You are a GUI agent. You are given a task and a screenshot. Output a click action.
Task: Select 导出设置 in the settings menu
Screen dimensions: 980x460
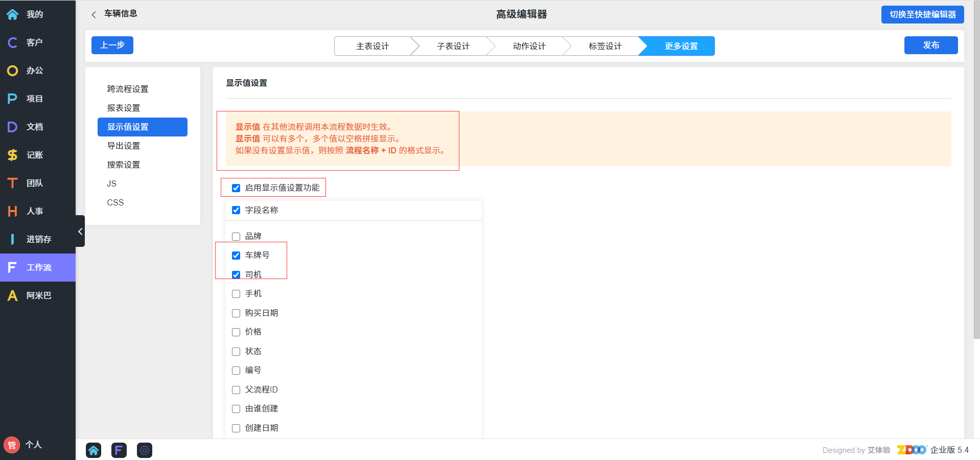pos(124,146)
